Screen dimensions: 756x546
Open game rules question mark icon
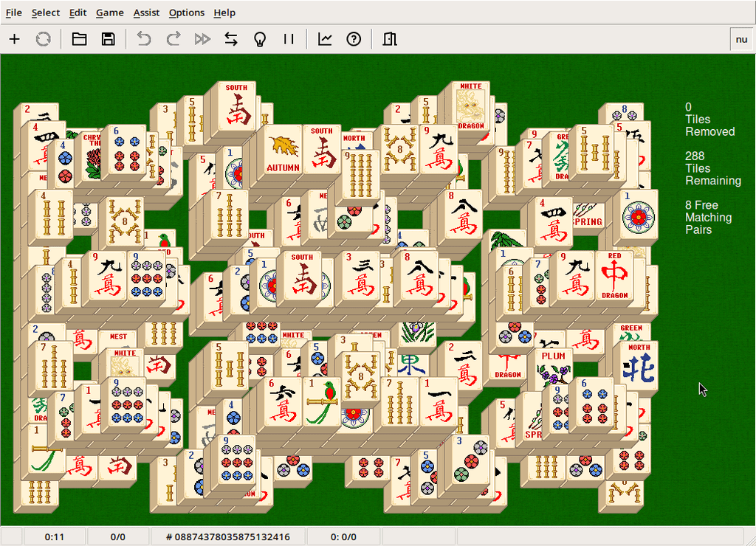(354, 39)
